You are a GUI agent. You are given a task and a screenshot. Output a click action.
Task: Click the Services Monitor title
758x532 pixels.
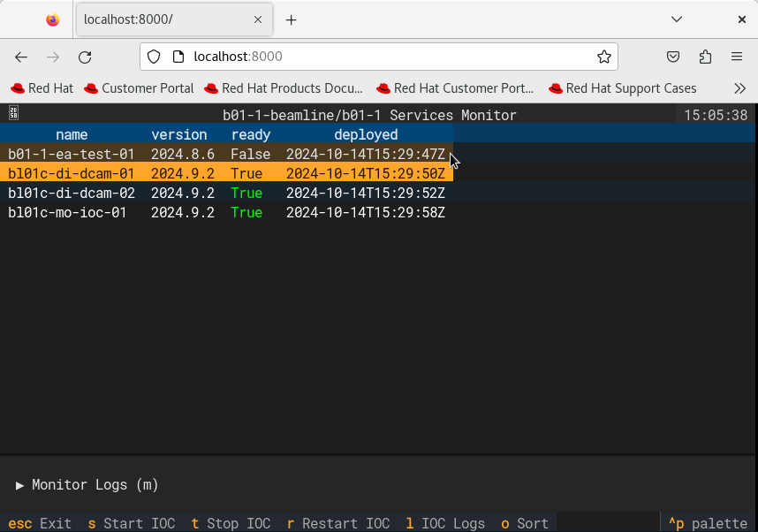pos(369,115)
